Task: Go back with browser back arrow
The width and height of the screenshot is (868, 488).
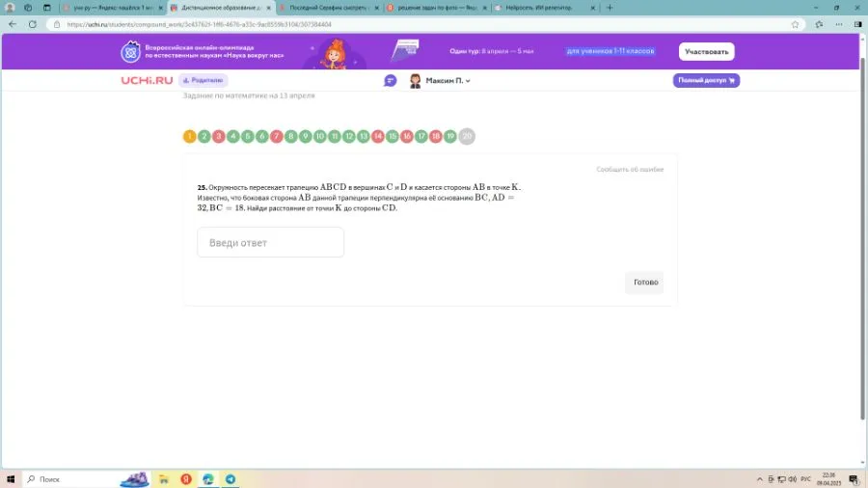Action: pos(13,24)
